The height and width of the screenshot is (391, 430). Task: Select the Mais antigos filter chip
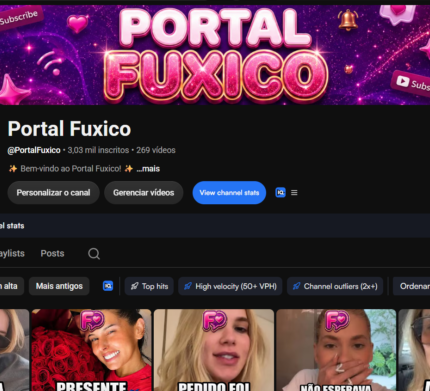59,286
